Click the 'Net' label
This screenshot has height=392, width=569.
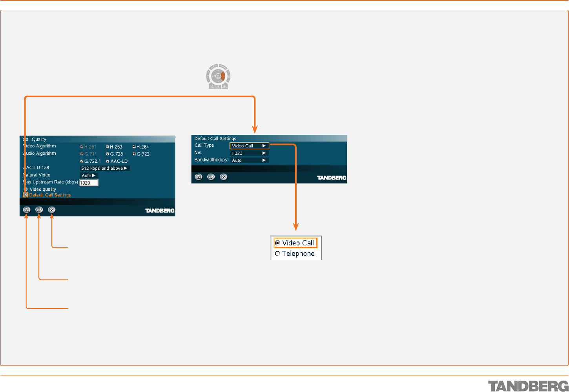click(198, 152)
